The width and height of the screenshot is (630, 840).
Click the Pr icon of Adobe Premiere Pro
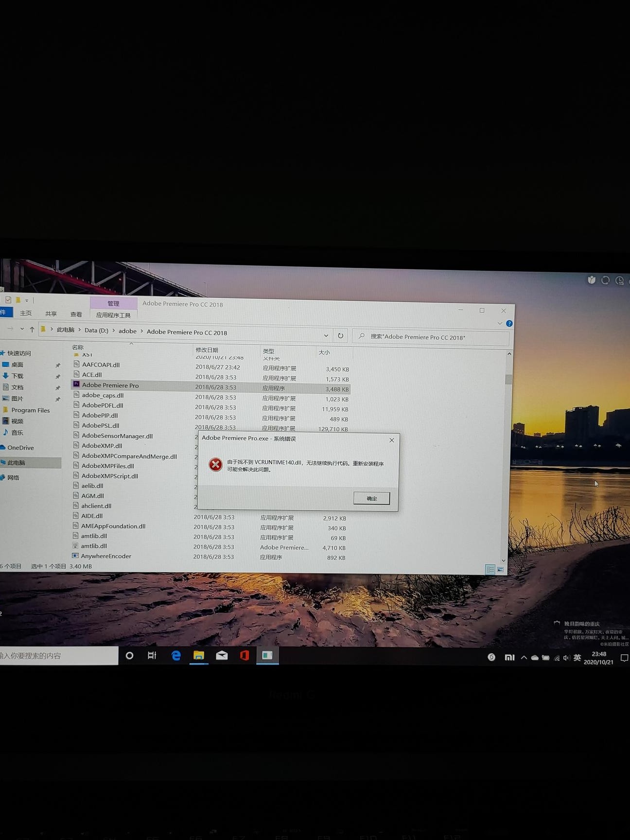(76, 384)
